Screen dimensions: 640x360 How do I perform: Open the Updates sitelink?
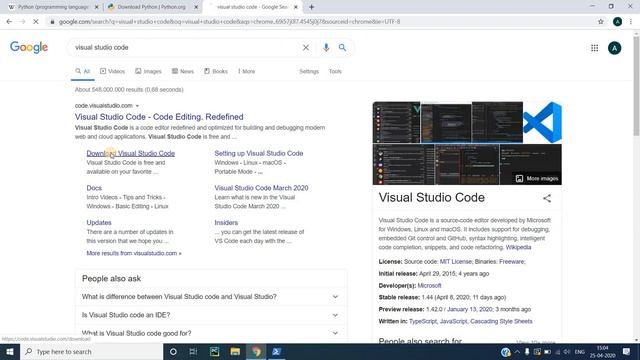(99, 223)
